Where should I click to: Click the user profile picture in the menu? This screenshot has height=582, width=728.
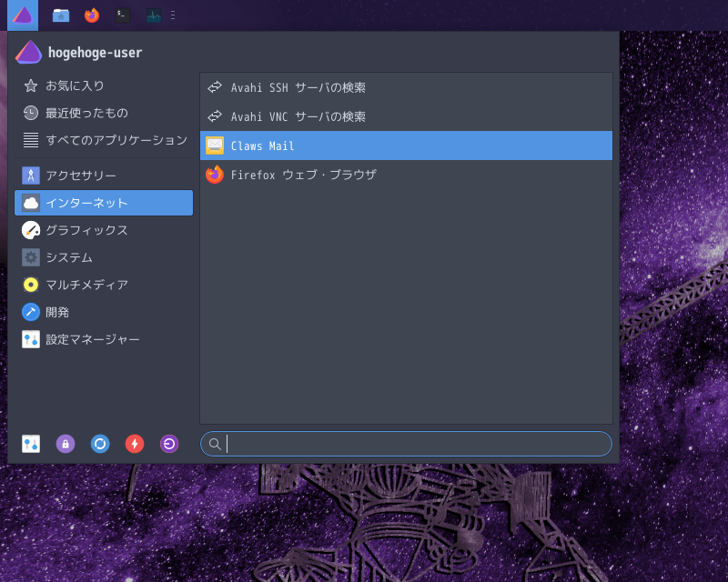click(x=29, y=53)
